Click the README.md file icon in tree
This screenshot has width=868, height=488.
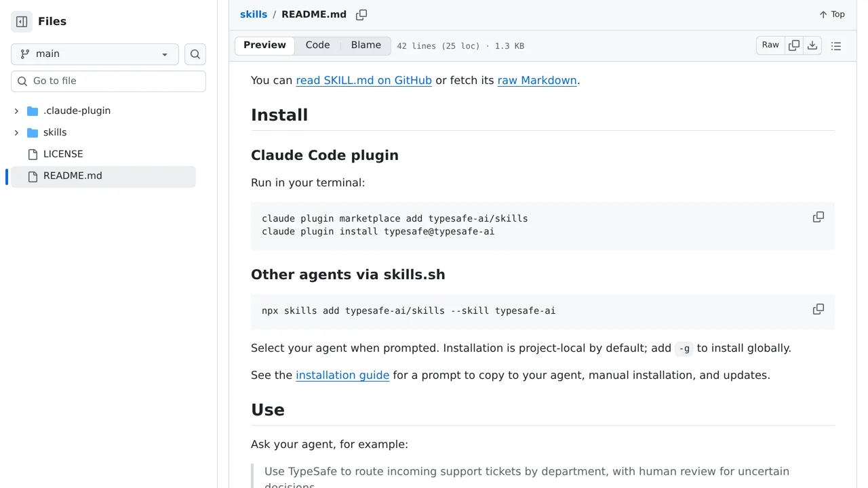(x=33, y=177)
